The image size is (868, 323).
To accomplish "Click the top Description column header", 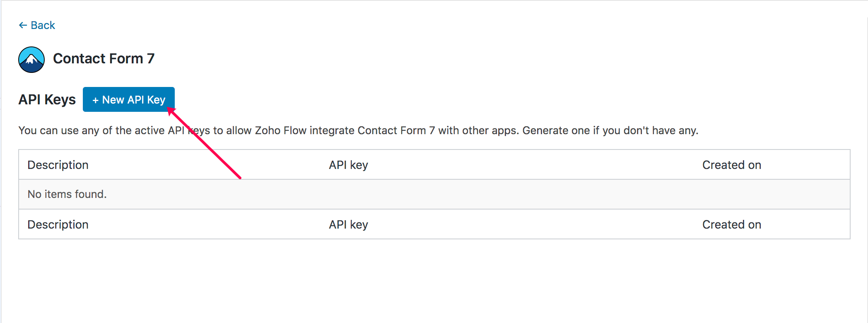I will [58, 165].
